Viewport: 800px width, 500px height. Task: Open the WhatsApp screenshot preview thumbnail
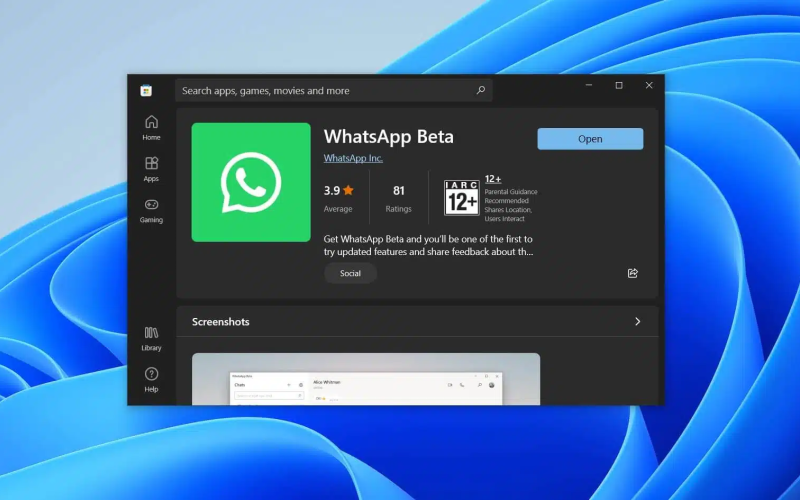(366, 380)
